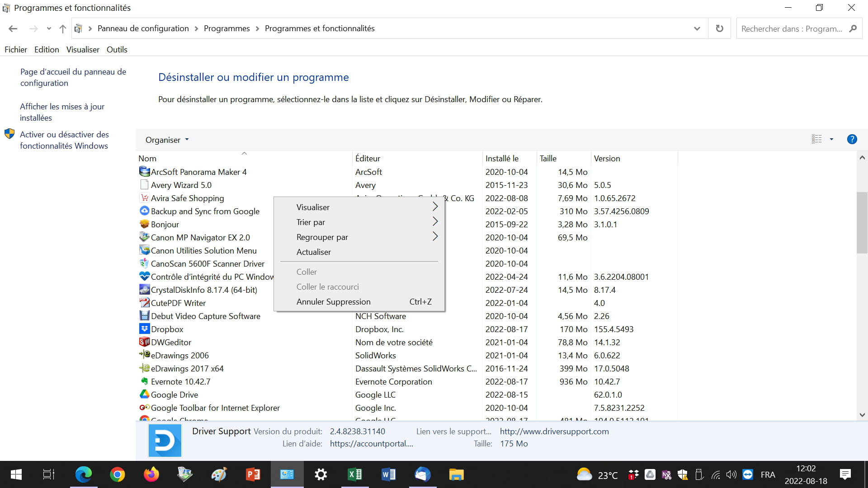868x488 pixels.
Task: Open Firefox from the taskbar
Action: pos(151,474)
